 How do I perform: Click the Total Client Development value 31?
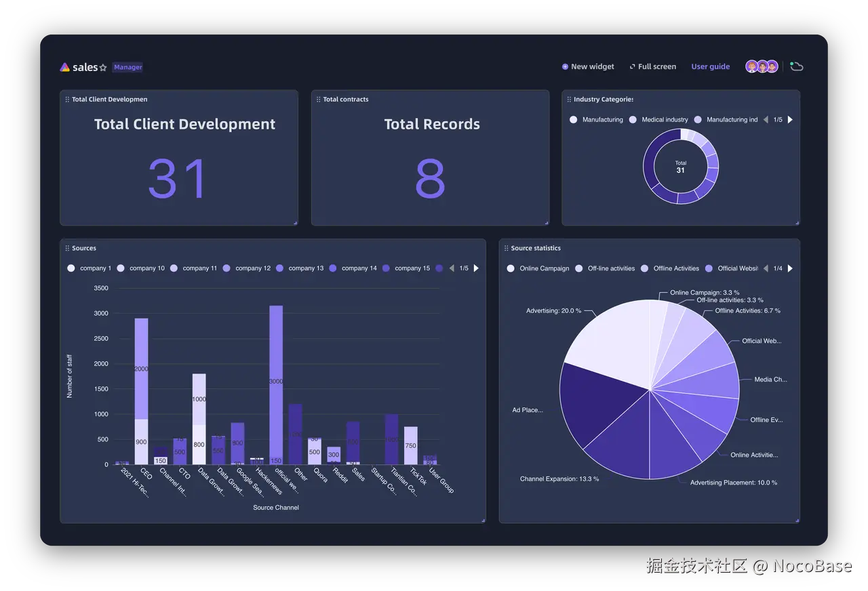coord(178,179)
